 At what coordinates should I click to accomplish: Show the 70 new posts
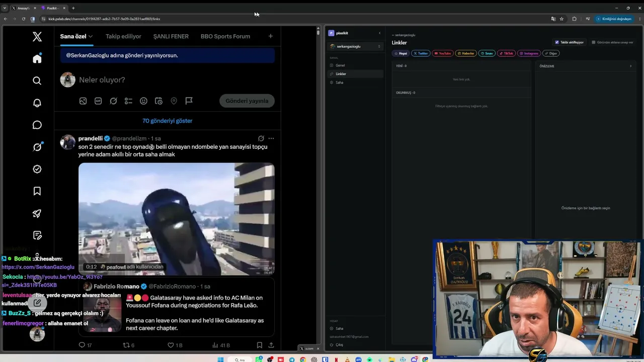pos(167,121)
